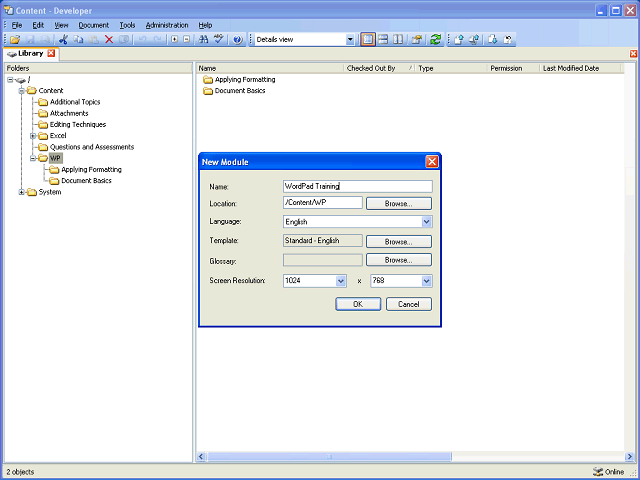Collapse the root / tree node
This screenshot has width=640, height=480.
[x=10, y=80]
